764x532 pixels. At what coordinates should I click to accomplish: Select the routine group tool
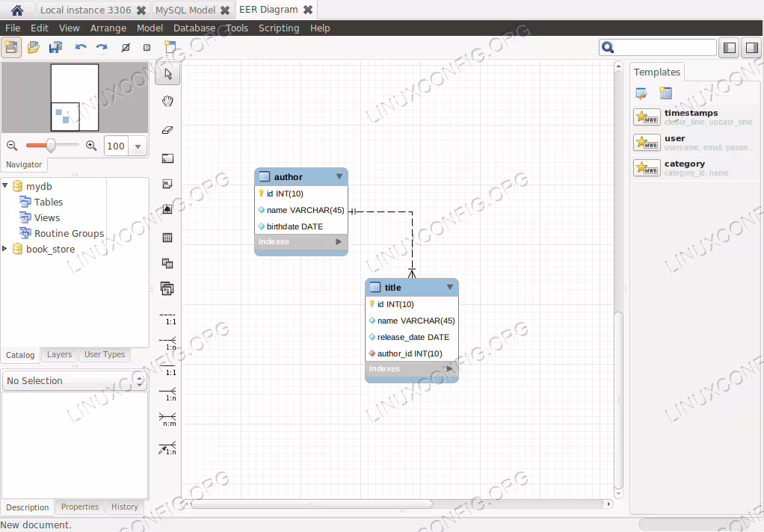[167, 288]
